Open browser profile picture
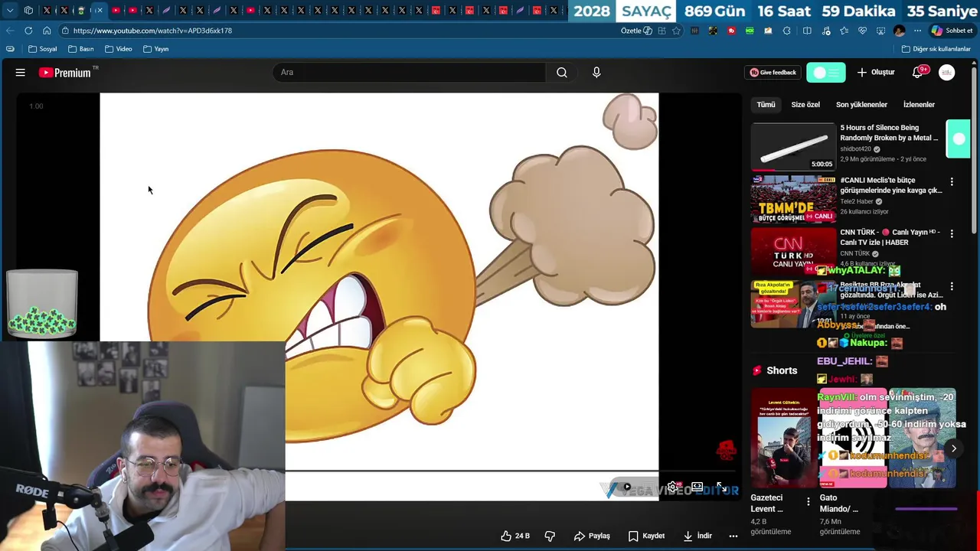Viewport: 980px width, 551px height. pos(899,31)
